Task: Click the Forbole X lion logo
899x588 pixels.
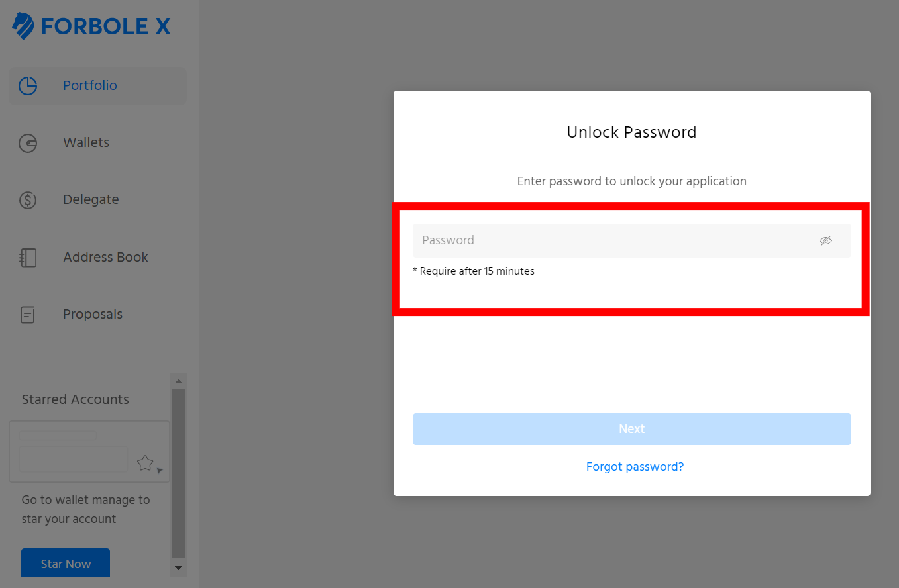Action: coord(23,26)
